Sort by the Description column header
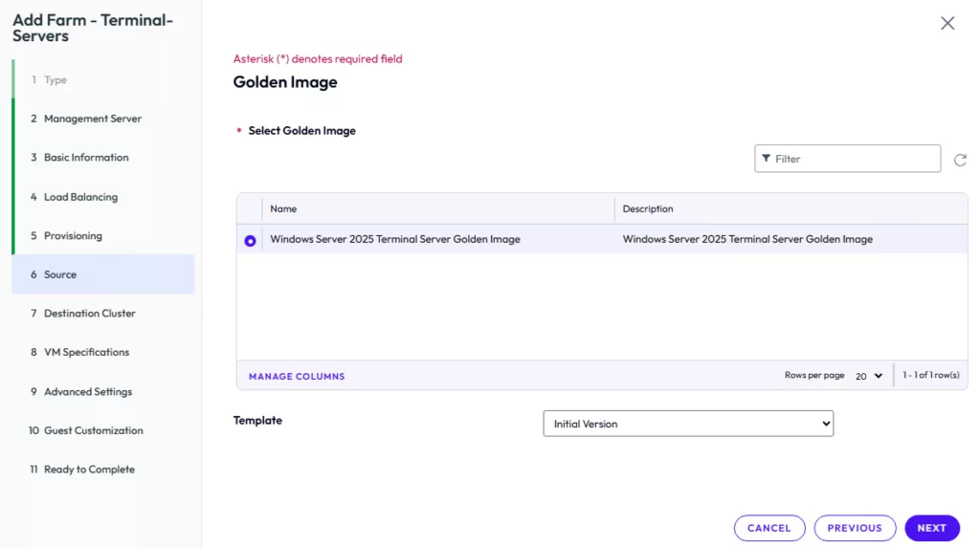 click(x=648, y=208)
